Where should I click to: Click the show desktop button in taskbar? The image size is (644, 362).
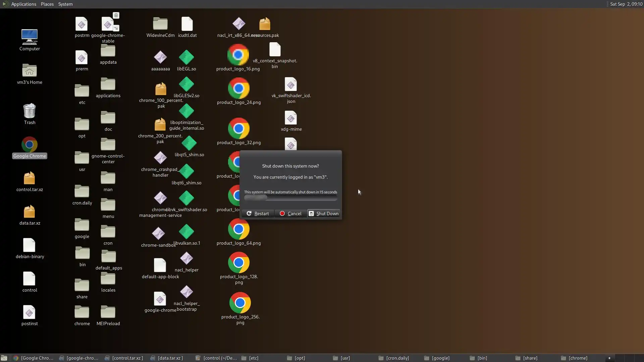point(4,358)
